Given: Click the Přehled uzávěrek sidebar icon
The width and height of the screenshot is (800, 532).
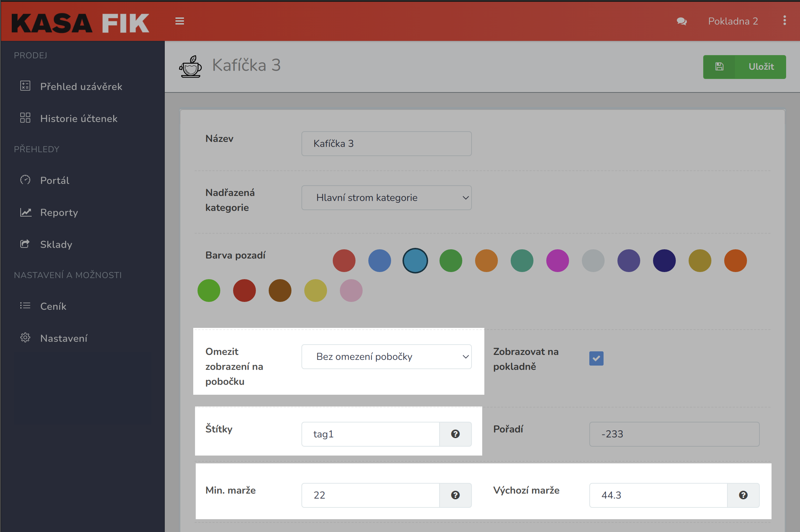Looking at the screenshot, I should pos(25,86).
